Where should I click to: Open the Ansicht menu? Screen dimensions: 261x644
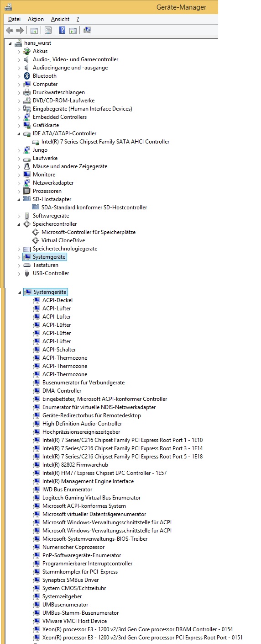(x=60, y=19)
